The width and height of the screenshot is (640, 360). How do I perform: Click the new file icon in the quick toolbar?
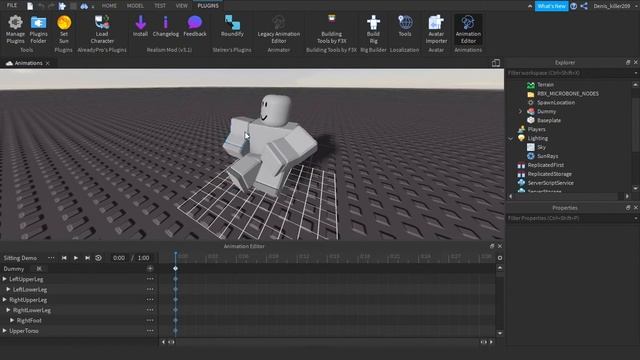pyautogui.click(x=30, y=6)
